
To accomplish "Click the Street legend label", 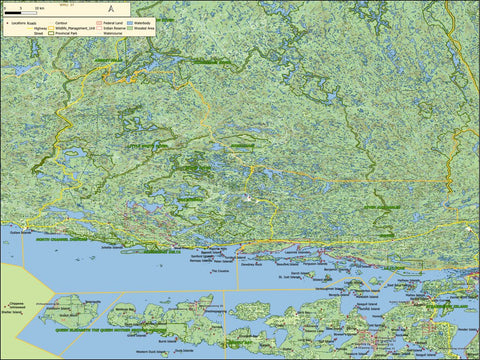I will (38, 33).
